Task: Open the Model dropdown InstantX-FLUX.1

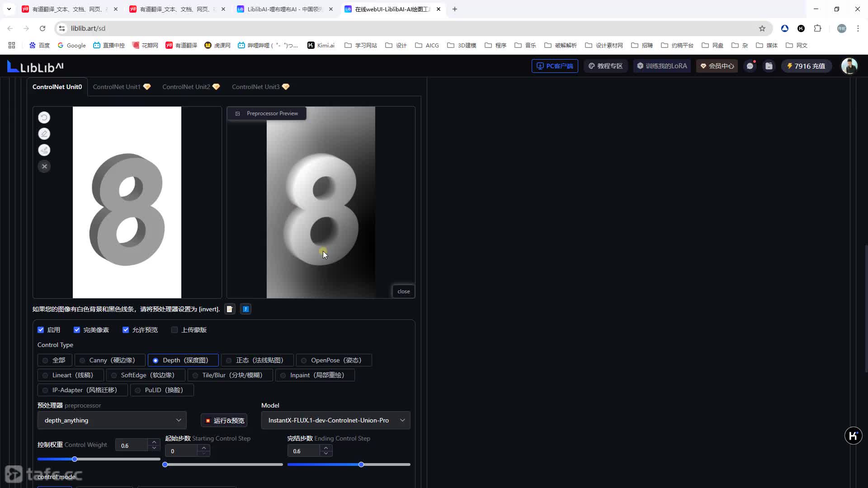Action: coord(336,420)
